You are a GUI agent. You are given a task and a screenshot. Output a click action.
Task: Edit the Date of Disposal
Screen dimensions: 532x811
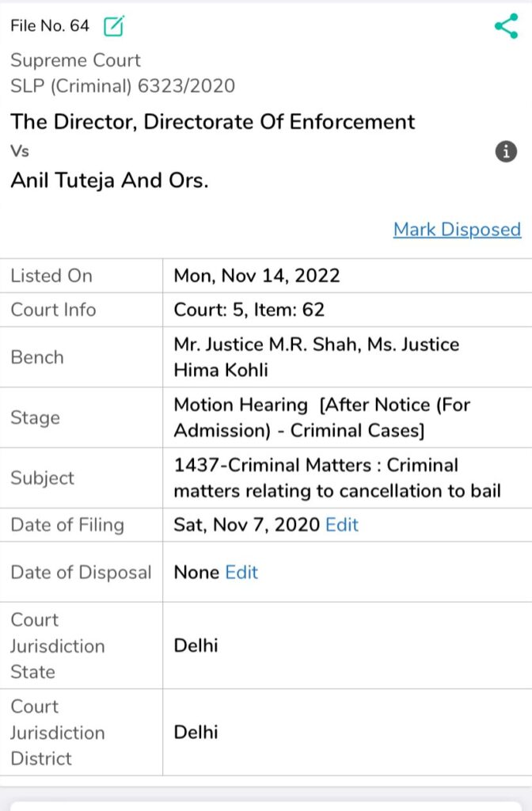[241, 572]
